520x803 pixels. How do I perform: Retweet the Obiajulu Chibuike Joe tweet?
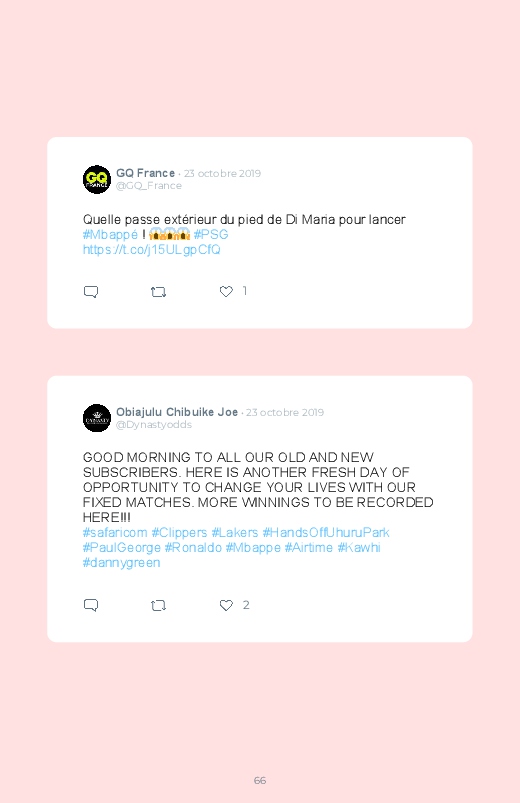(158, 605)
